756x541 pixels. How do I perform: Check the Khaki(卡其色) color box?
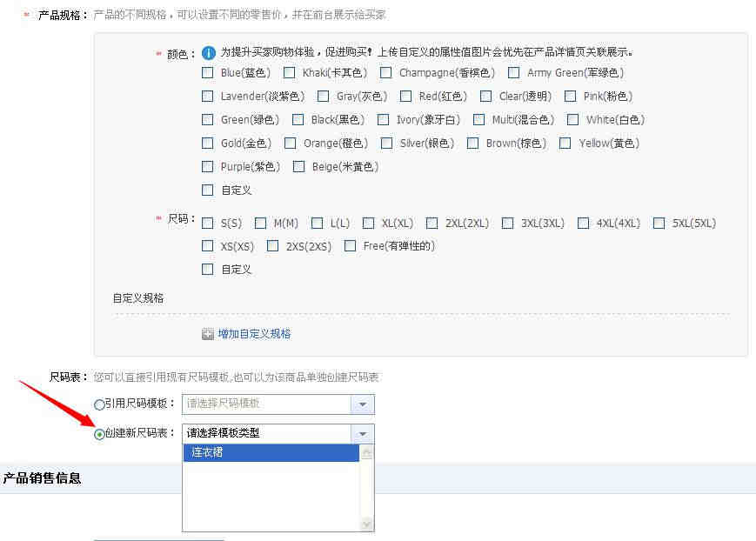290,73
